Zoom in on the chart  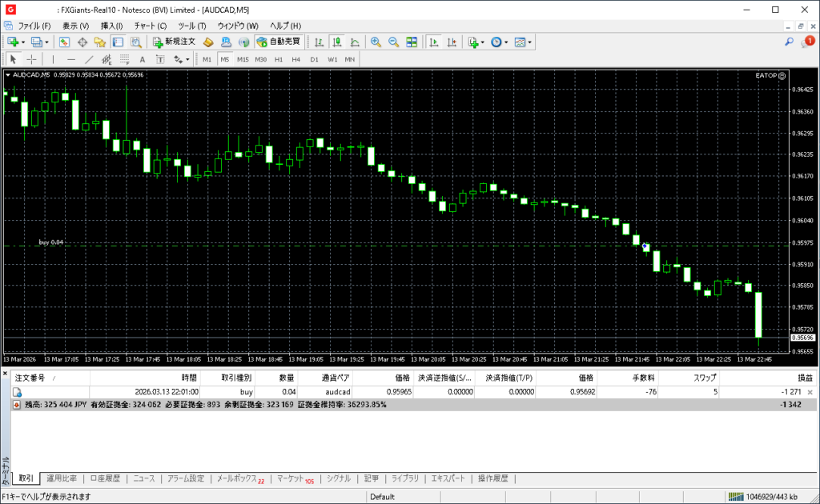pyautogui.click(x=376, y=42)
